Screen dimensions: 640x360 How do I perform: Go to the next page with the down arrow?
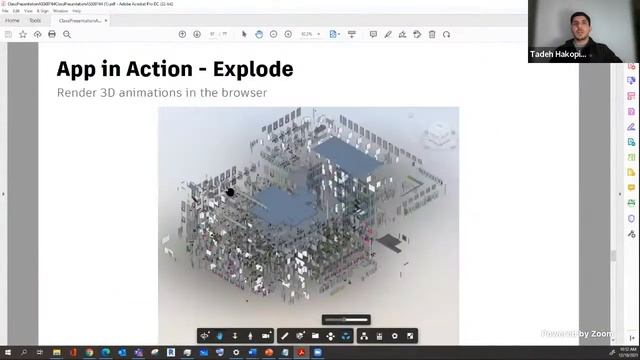[x=197, y=35]
